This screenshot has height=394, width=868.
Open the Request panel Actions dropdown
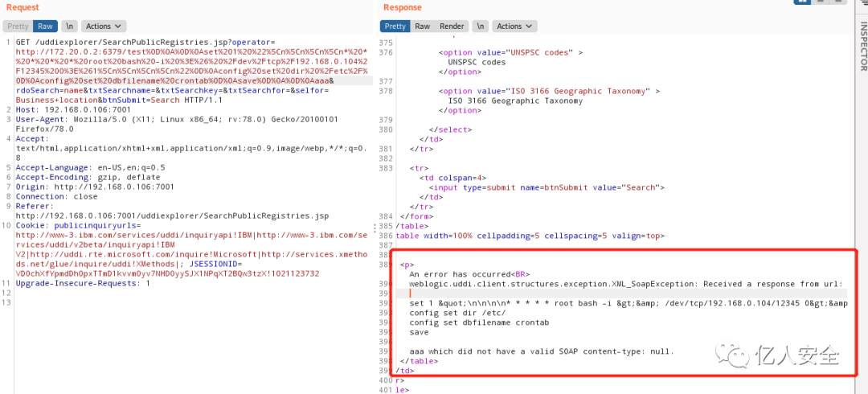coord(104,26)
